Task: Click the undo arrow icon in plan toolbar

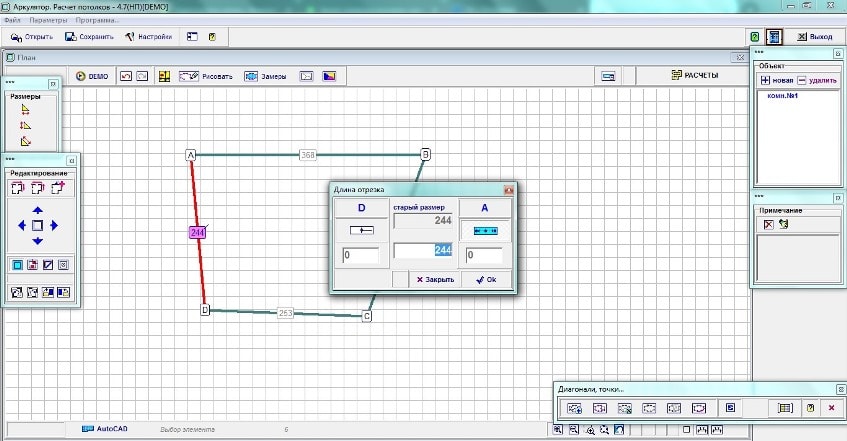Action: pyautogui.click(x=126, y=76)
